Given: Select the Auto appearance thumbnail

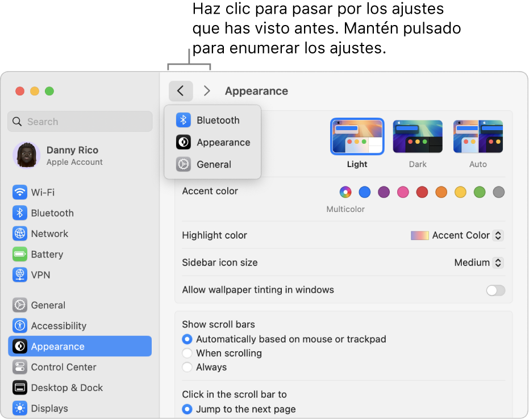Looking at the screenshot, I should pyautogui.click(x=478, y=136).
